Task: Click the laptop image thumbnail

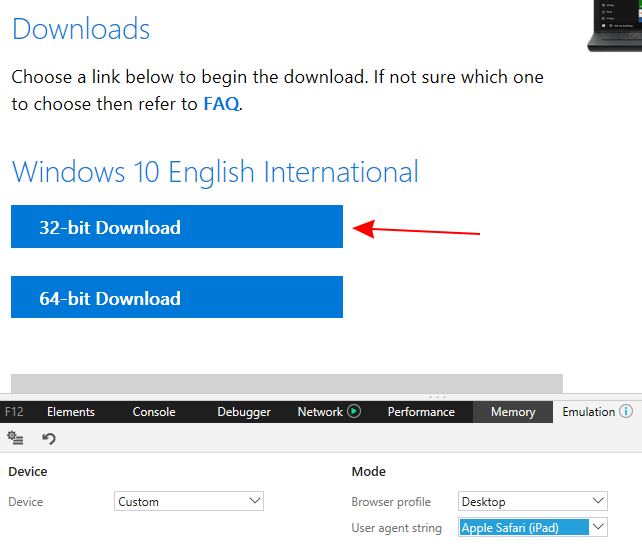Action: point(615,26)
